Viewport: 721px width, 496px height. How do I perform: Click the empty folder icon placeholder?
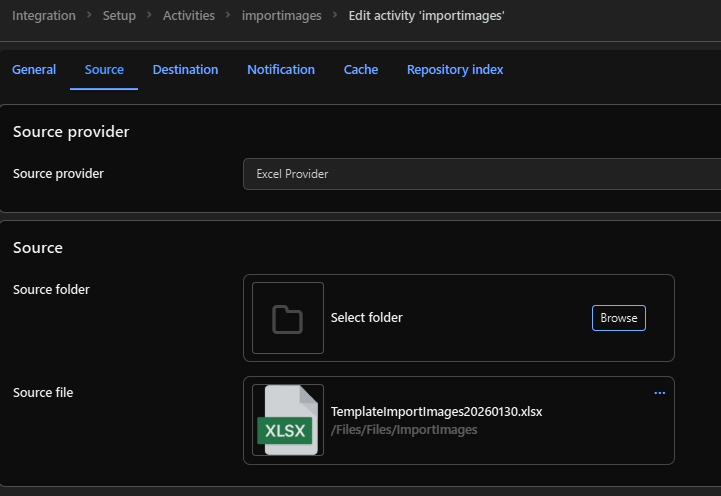[x=288, y=318]
